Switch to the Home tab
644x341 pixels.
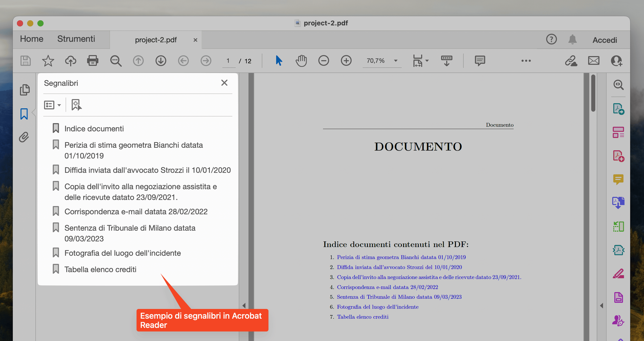[x=32, y=39]
